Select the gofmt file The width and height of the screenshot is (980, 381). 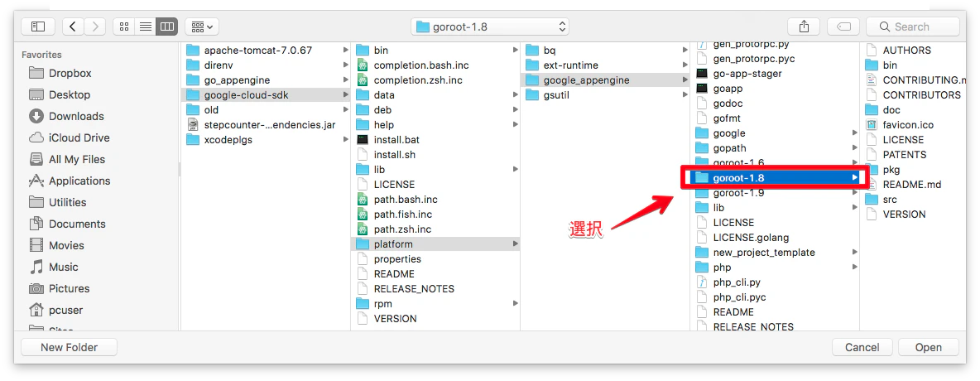pyautogui.click(x=775, y=118)
